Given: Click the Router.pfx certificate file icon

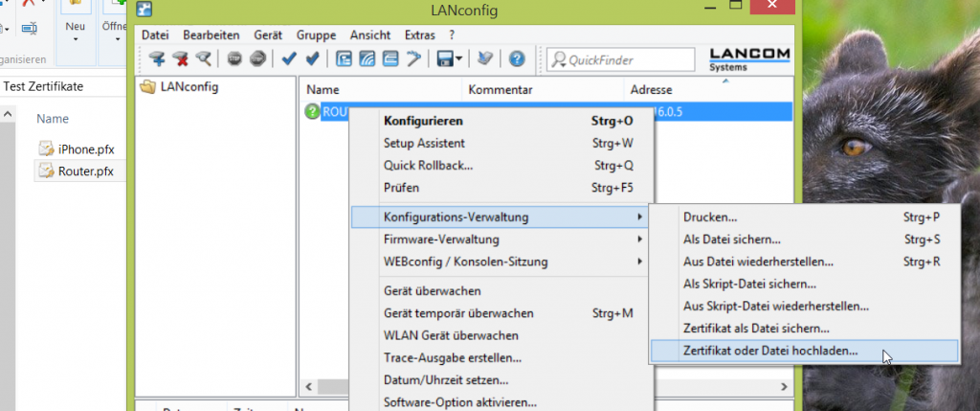Looking at the screenshot, I should (x=46, y=171).
